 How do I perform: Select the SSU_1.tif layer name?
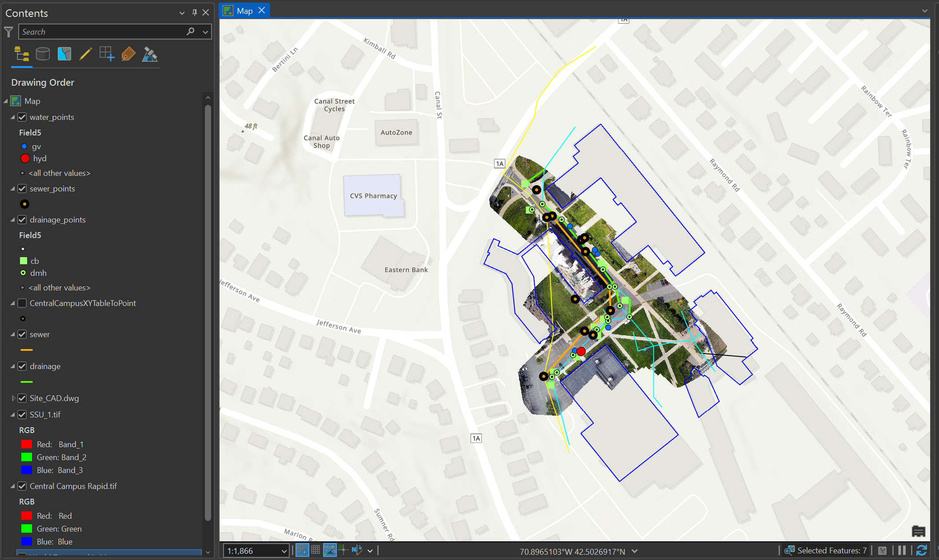pyautogui.click(x=45, y=415)
